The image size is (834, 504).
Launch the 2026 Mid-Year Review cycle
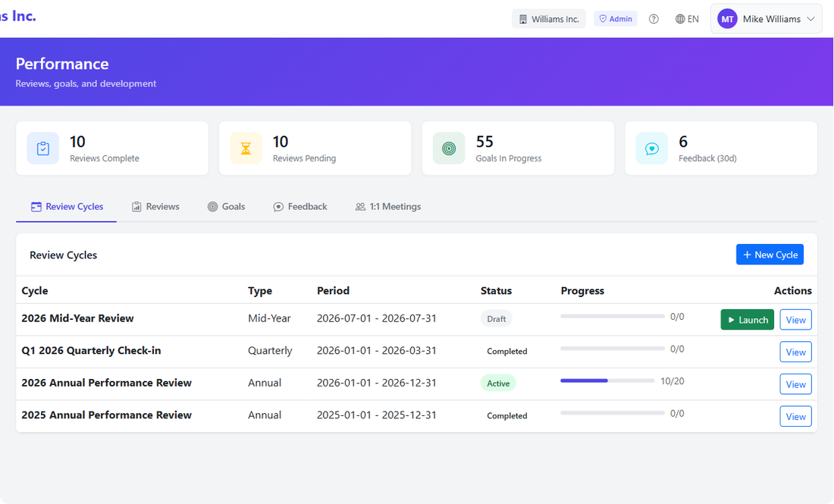tap(747, 319)
